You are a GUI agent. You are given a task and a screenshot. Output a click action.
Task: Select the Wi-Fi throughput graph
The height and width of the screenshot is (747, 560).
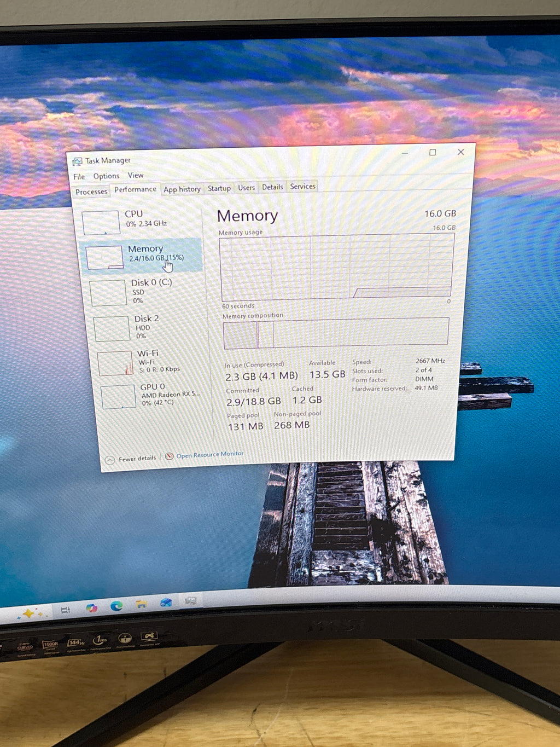point(115,363)
